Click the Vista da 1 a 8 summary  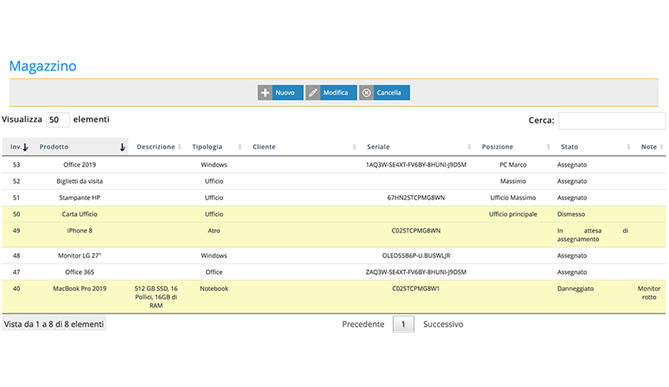click(x=54, y=324)
